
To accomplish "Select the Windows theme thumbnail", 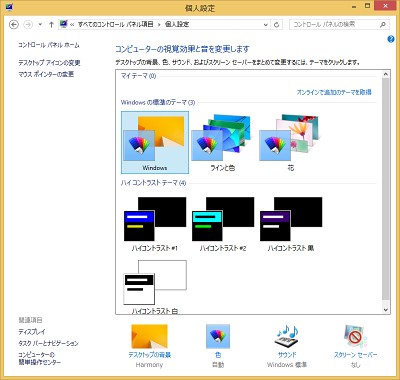I will 155,142.
